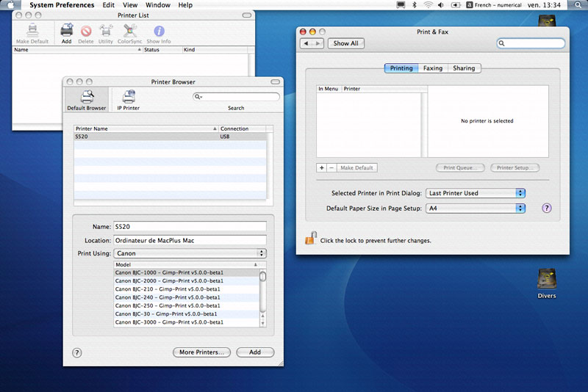Select Canon BJC-250 model row

(187, 305)
